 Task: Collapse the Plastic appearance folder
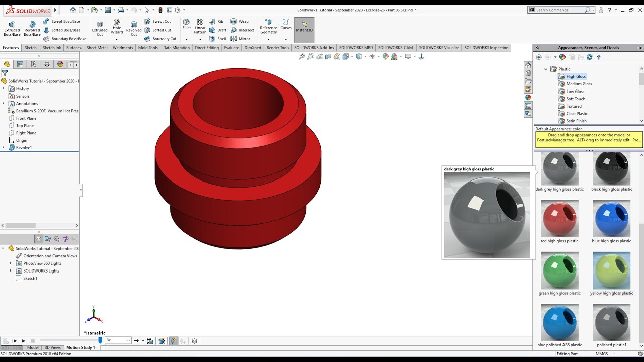coord(545,69)
